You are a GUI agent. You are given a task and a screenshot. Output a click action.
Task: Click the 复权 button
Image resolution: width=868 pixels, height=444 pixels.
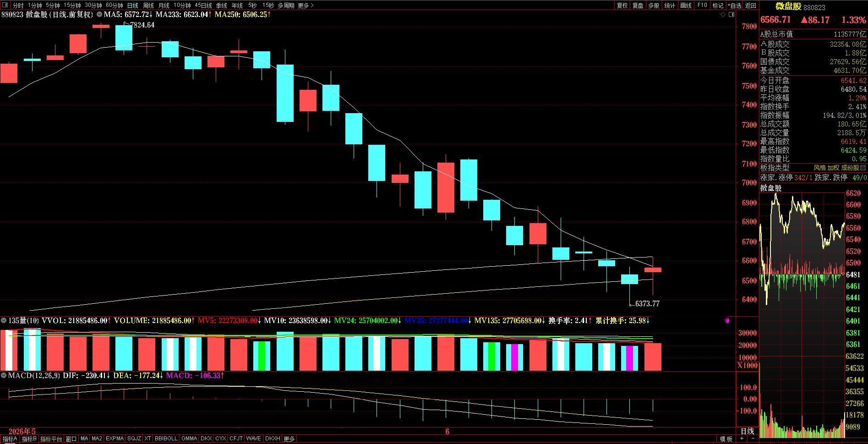click(x=622, y=5)
